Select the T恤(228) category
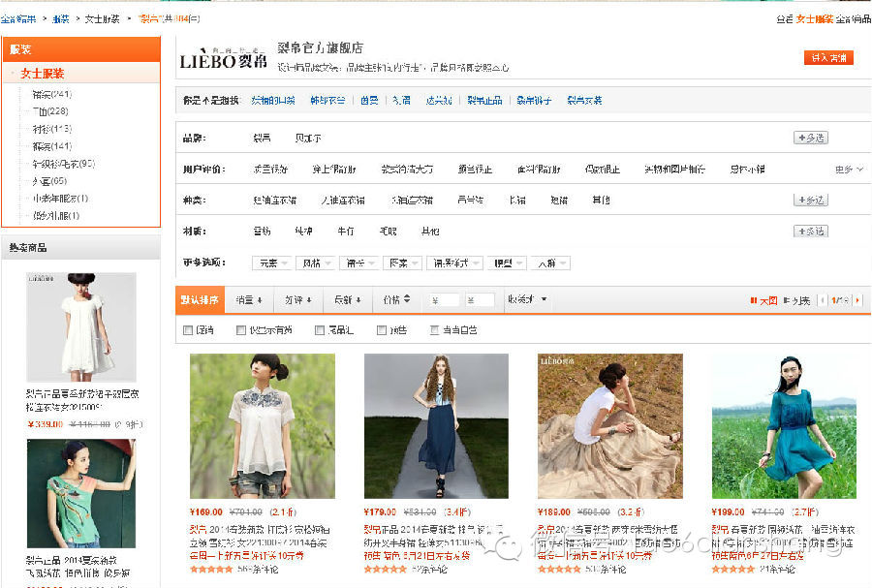This screenshot has height=588, width=872. pyautogui.click(x=50, y=111)
